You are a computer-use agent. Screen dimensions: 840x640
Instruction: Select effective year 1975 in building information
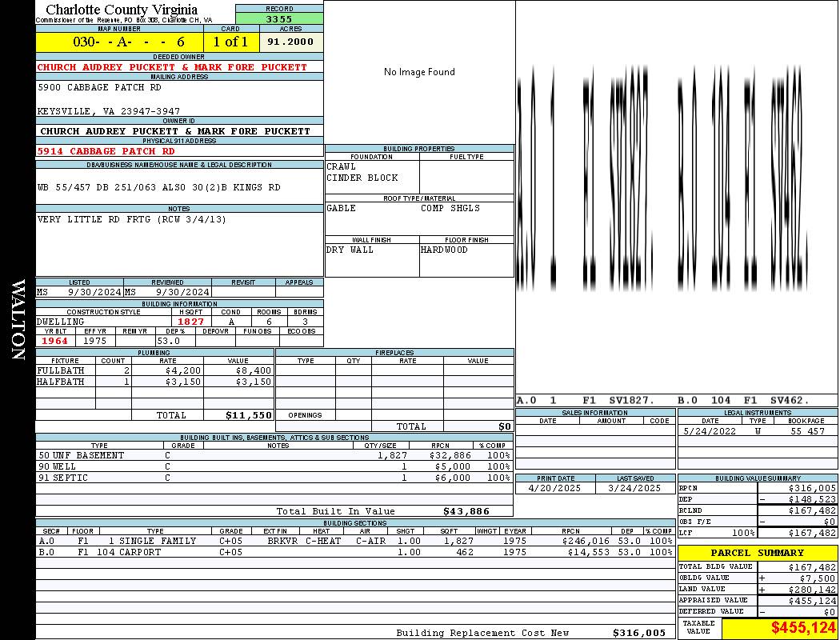pos(95,341)
